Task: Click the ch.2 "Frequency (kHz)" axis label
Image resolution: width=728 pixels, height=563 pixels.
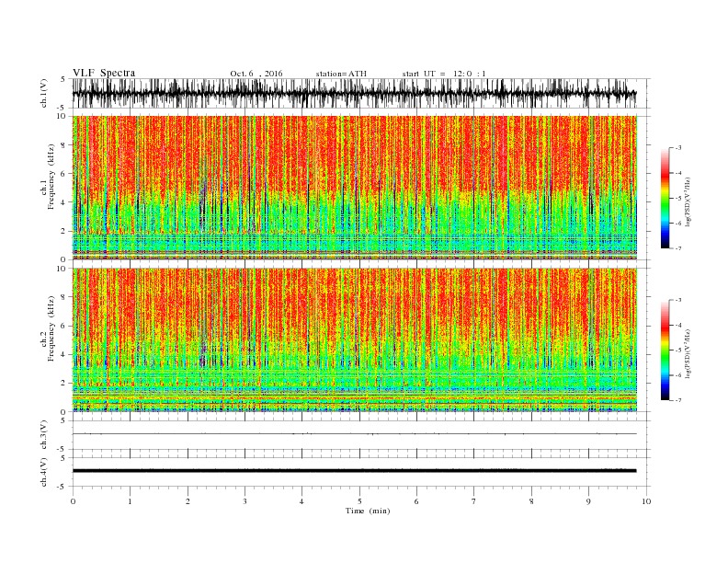Action: [x=51, y=327]
